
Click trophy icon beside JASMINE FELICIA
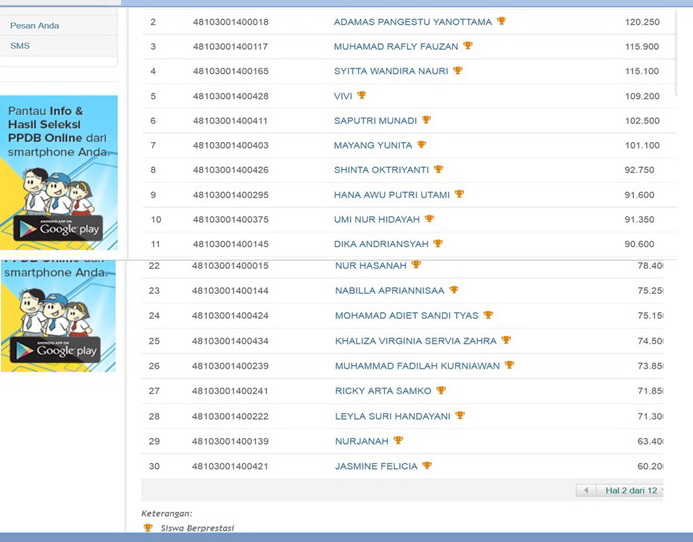point(427,466)
